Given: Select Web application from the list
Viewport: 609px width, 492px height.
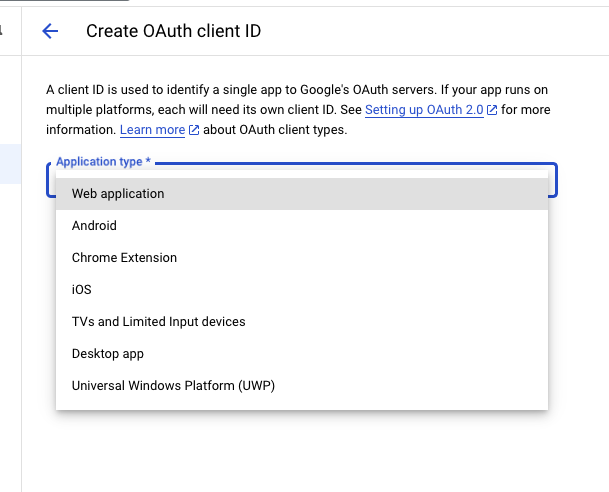Looking at the screenshot, I should [302, 194].
